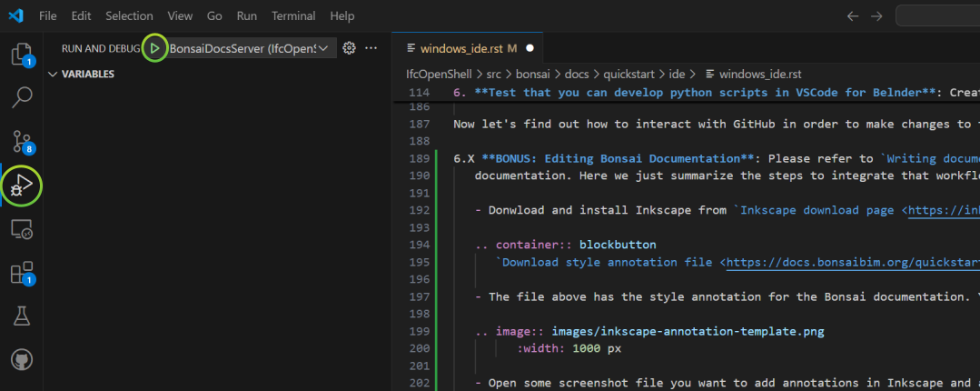Image resolution: width=980 pixels, height=391 pixels.
Task: Click the unsaved dot on windows_ide.rst tab
Action: 530,48
